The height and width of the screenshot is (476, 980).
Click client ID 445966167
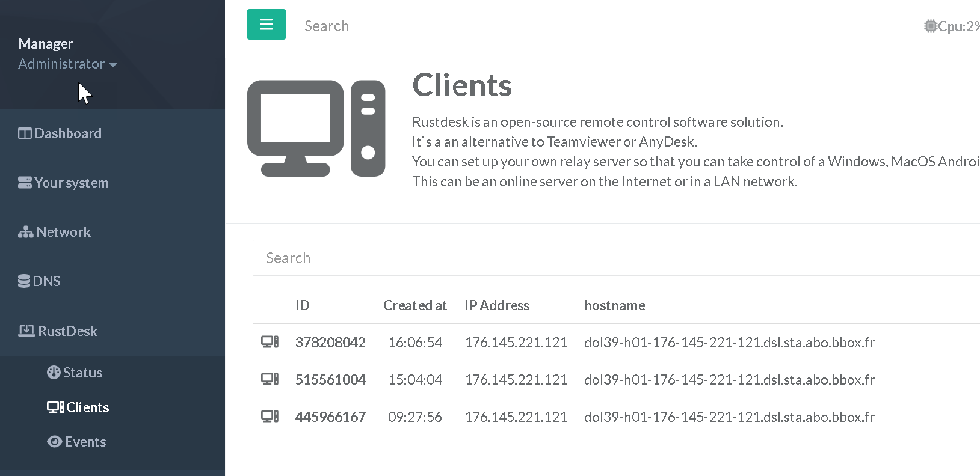click(330, 417)
